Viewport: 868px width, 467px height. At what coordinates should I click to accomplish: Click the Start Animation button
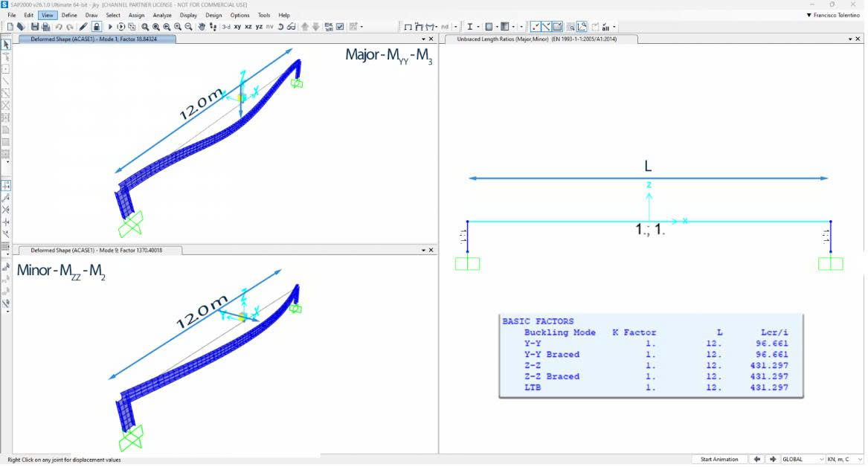719,460
